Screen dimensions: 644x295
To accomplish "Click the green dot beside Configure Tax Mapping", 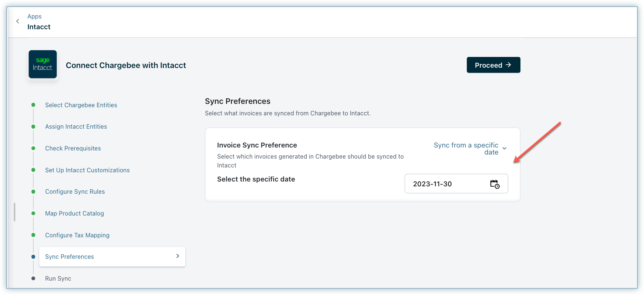I will pos(33,235).
